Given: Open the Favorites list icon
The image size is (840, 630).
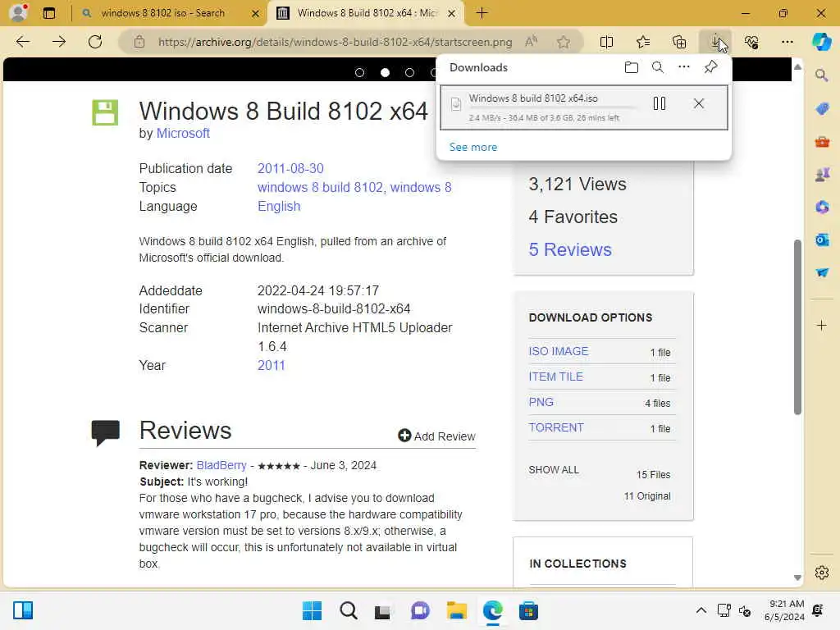Looking at the screenshot, I should click(x=643, y=42).
